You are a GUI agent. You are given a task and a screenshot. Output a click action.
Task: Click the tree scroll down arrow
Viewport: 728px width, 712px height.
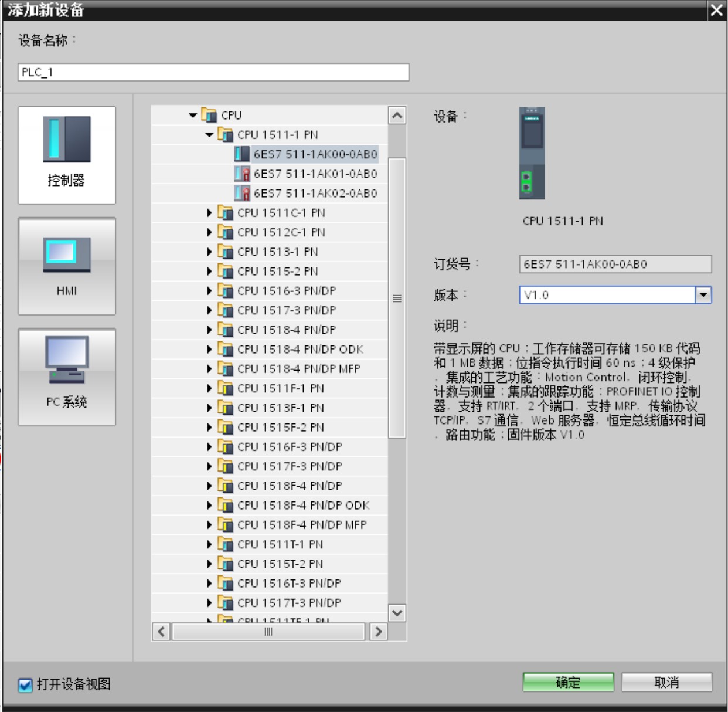(397, 613)
